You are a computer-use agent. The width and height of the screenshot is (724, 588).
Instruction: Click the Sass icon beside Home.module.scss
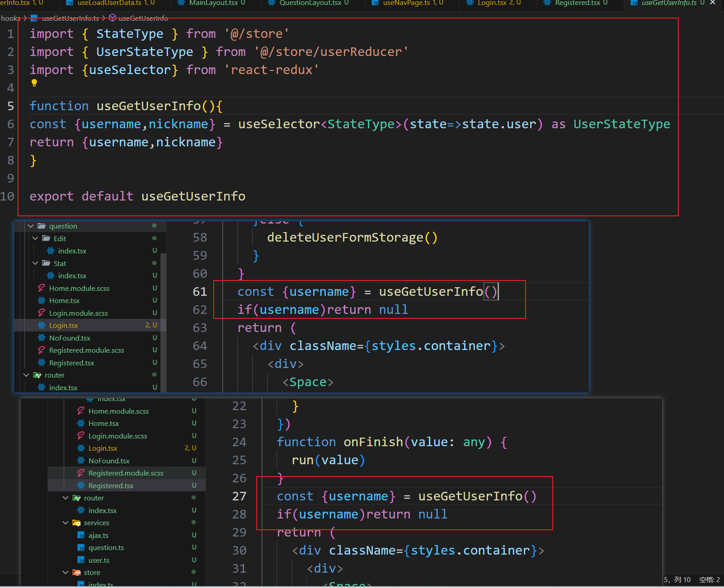(x=41, y=288)
